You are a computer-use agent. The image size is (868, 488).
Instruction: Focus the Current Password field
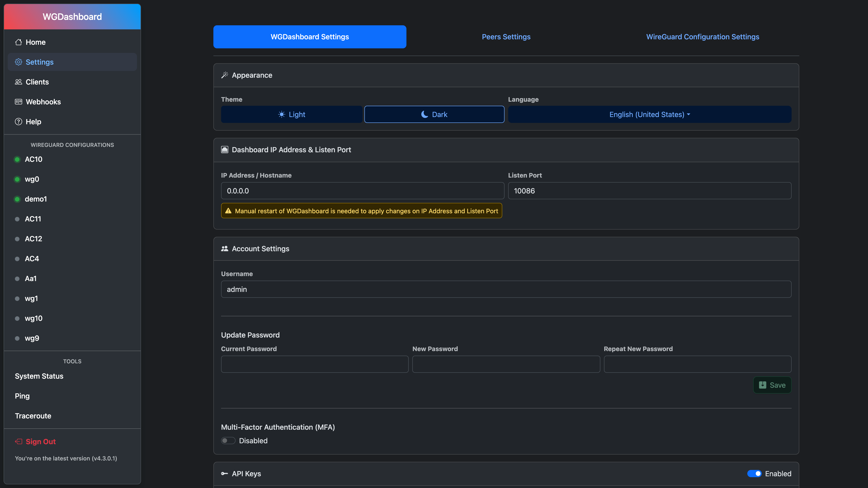(x=314, y=364)
